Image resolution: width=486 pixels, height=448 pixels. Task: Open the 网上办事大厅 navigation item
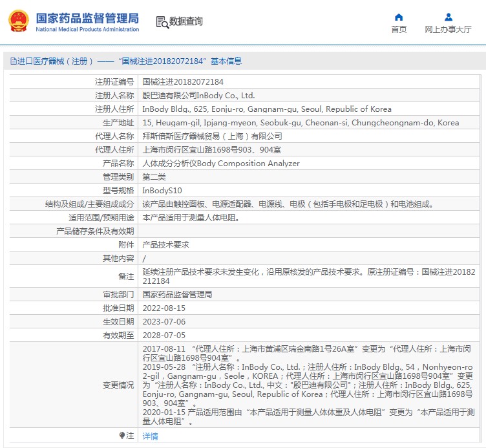(x=448, y=30)
